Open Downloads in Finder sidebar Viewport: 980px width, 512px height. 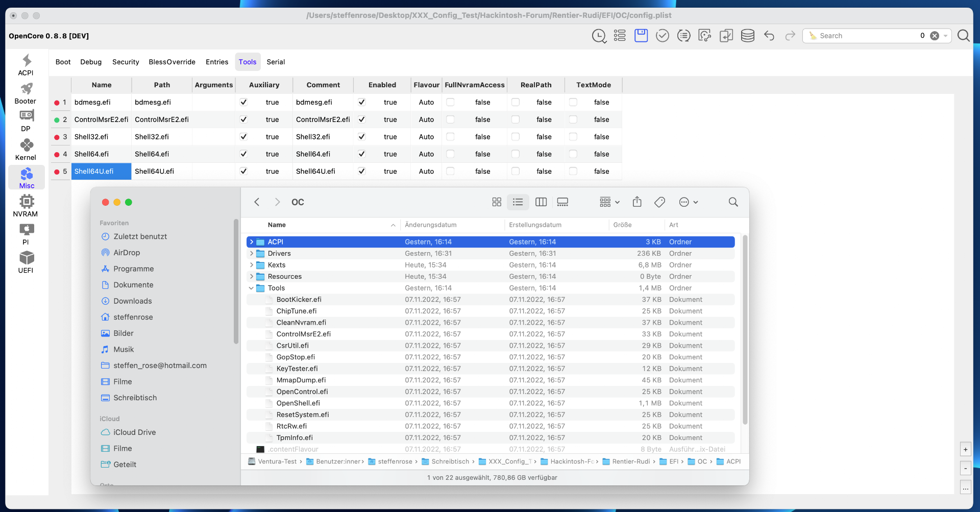pos(133,301)
